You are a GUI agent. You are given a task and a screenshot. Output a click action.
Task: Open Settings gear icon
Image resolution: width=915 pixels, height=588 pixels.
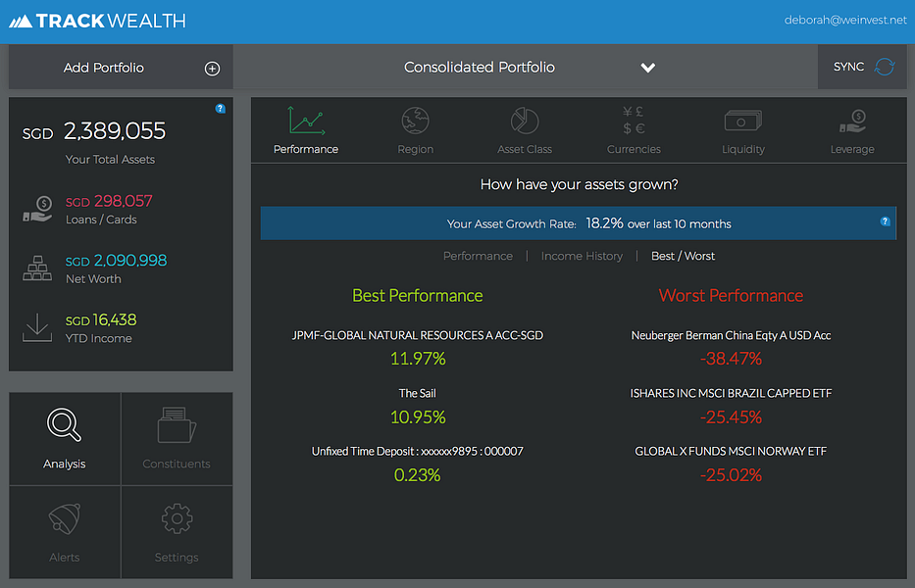[177, 518]
